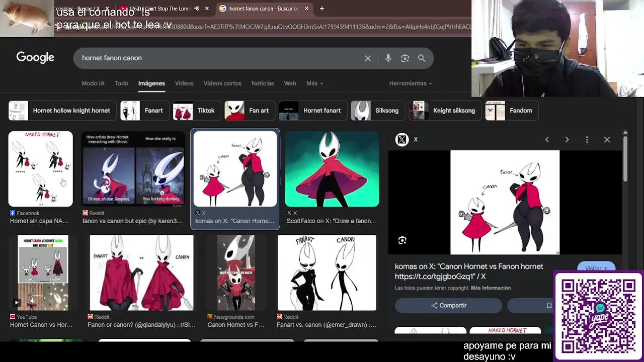Expand the 'Más' search filter dropdown
This screenshot has width=644, height=362.
[314, 83]
